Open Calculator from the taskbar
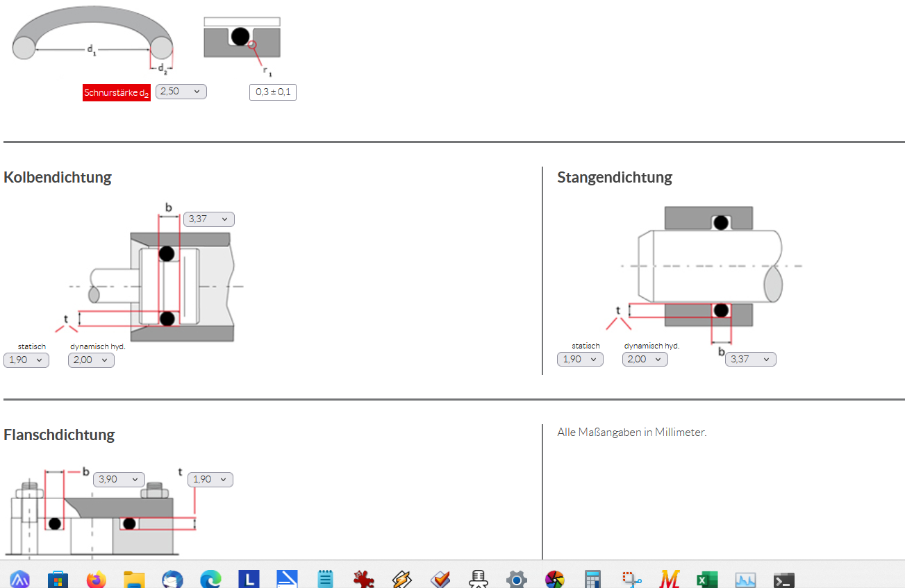Image resolution: width=905 pixels, height=588 pixels. click(x=592, y=580)
